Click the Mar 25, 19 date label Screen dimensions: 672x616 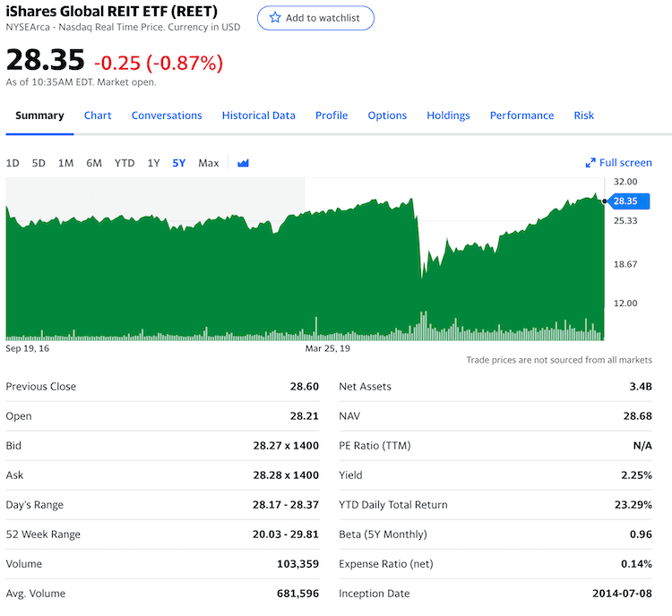327,348
